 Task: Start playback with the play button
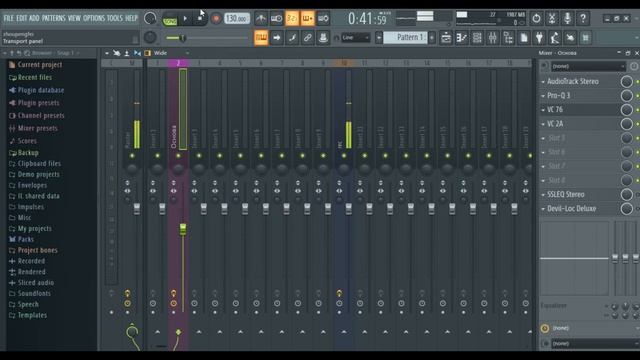[185, 18]
